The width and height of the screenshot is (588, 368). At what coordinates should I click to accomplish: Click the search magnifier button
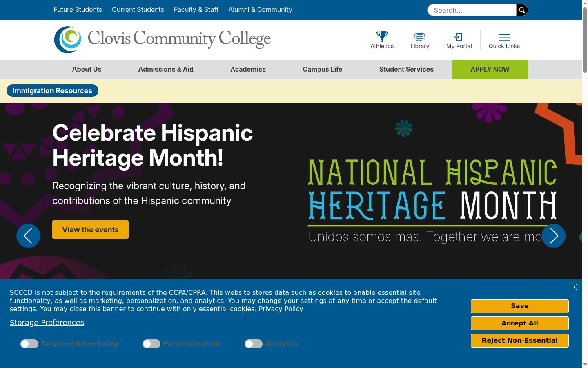(522, 10)
